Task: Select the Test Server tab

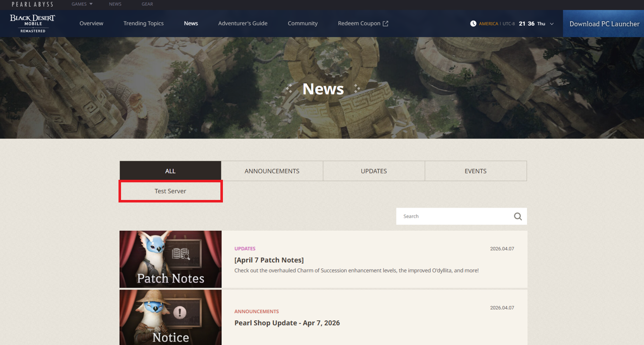Action: (x=170, y=191)
